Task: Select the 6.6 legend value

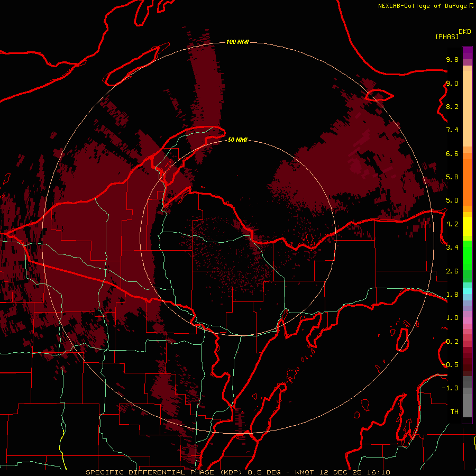Action: (452, 153)
